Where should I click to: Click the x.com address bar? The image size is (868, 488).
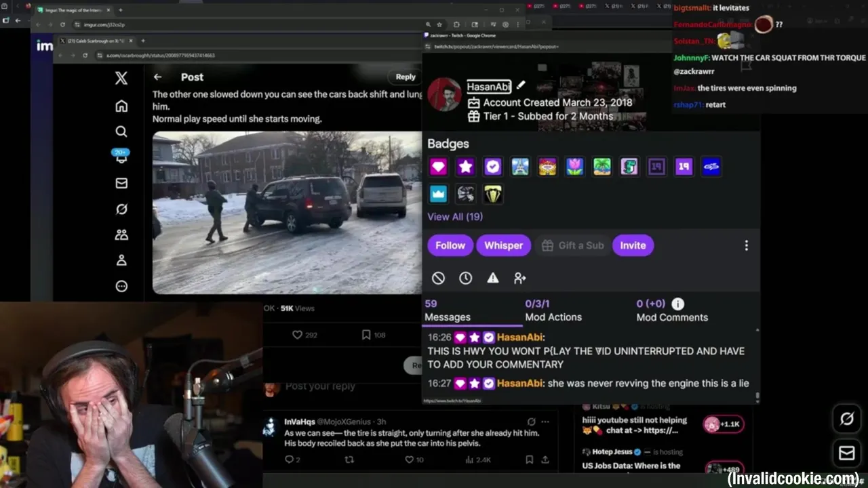pos(258,55)
